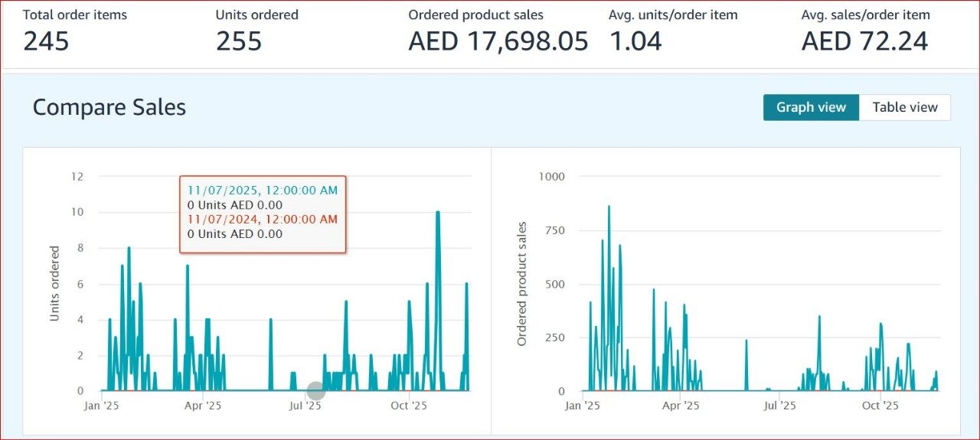
Task: Select the 11/07/2024 date in the tooltip
Action: tap(262, 219)
